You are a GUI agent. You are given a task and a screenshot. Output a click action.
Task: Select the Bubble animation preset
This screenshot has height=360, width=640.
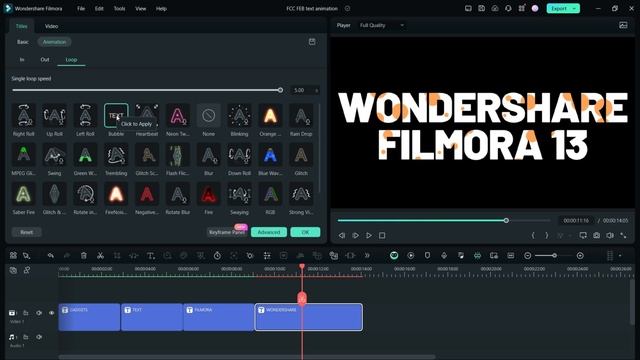click(x=116, y=116)
